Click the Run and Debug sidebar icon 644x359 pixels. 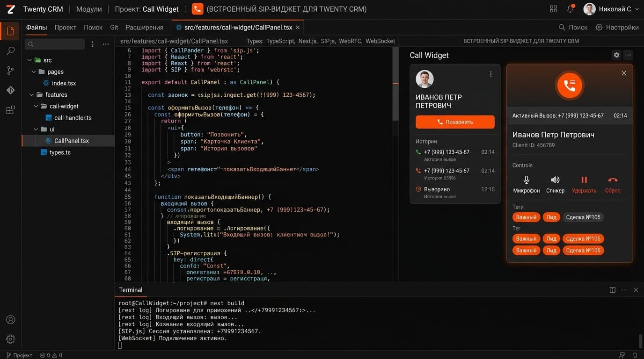(x=10, y=90)
